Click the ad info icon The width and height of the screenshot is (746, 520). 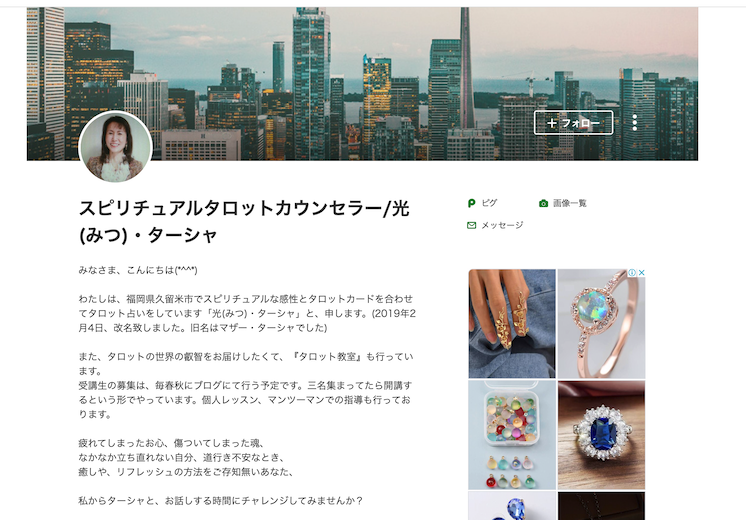632,273
